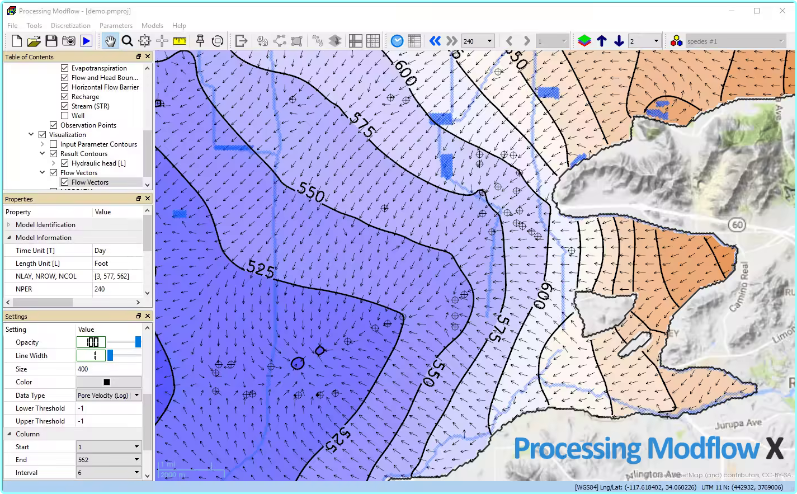
Task: Go to the previous time period with the double left arrows
Action: pyautogui.click(x=435, y=41)
